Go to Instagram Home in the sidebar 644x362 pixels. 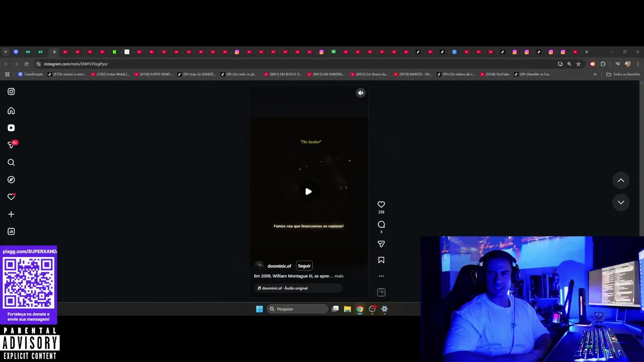click(11, 111)
